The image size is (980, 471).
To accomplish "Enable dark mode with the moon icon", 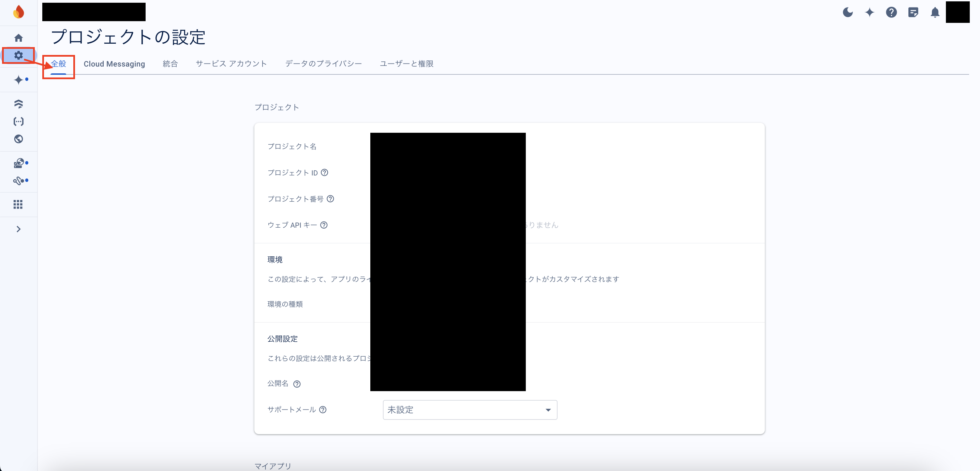I will (848, 12).
